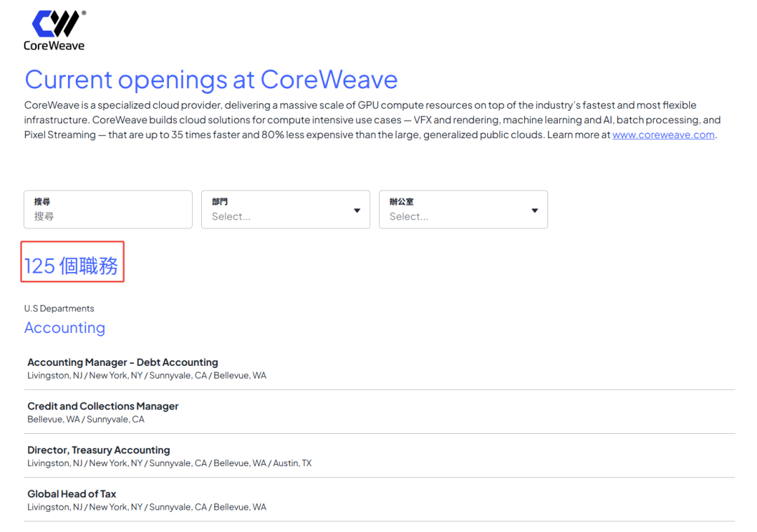Open Credit and Collections Manager job
Screen dimensions: 757x532
(103, 407)
